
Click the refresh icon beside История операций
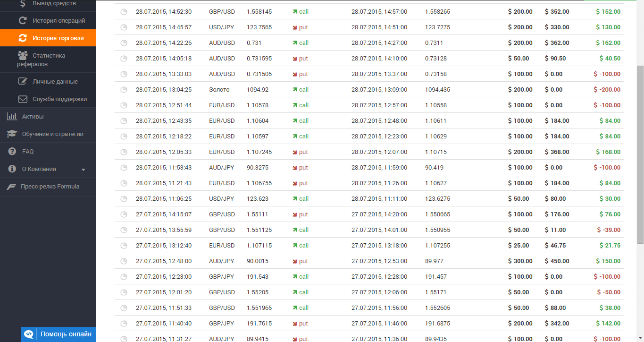23,21
